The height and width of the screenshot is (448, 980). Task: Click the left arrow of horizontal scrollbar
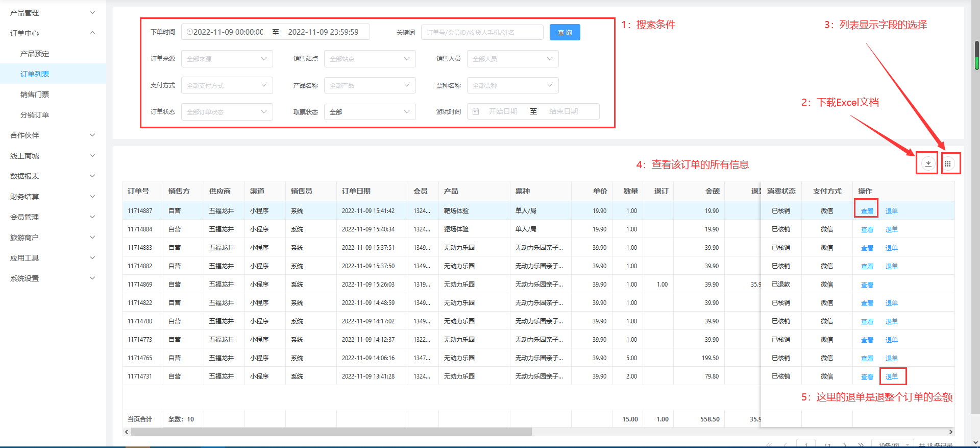pyautogui.click(x=127, y=432)
